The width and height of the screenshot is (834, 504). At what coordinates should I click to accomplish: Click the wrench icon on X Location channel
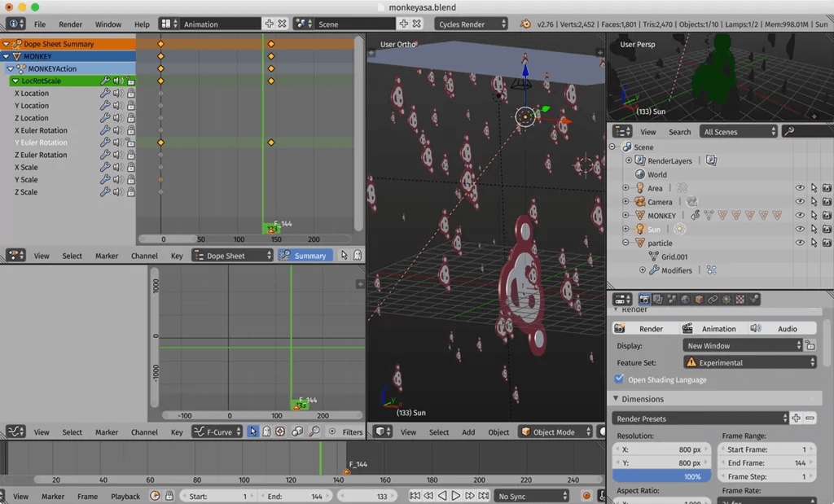104,94
